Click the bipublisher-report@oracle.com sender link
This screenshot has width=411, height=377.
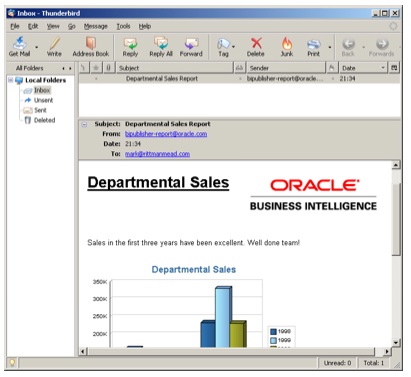pos(166,134)
